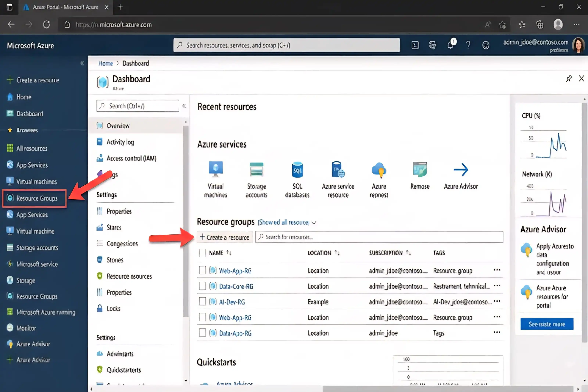This screenshot has width=588, height=392.
Task: Go back with the browser back arrow
Action: 11,24
